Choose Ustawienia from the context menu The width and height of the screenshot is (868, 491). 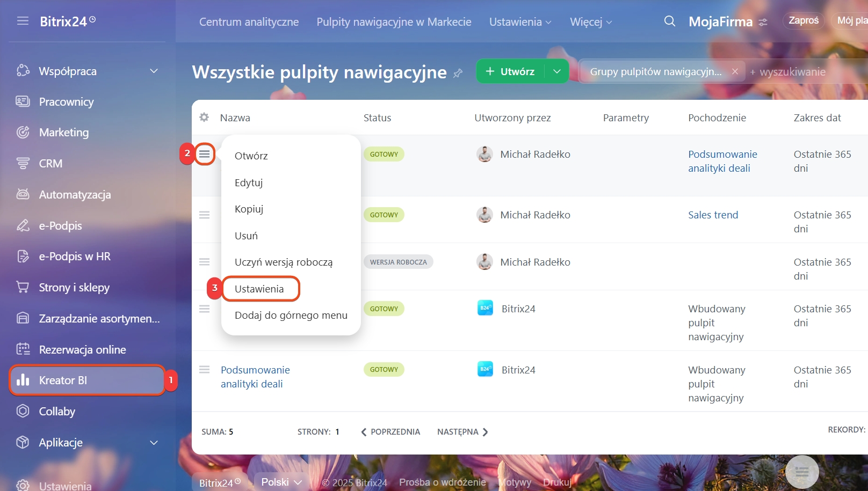(259, 289)
